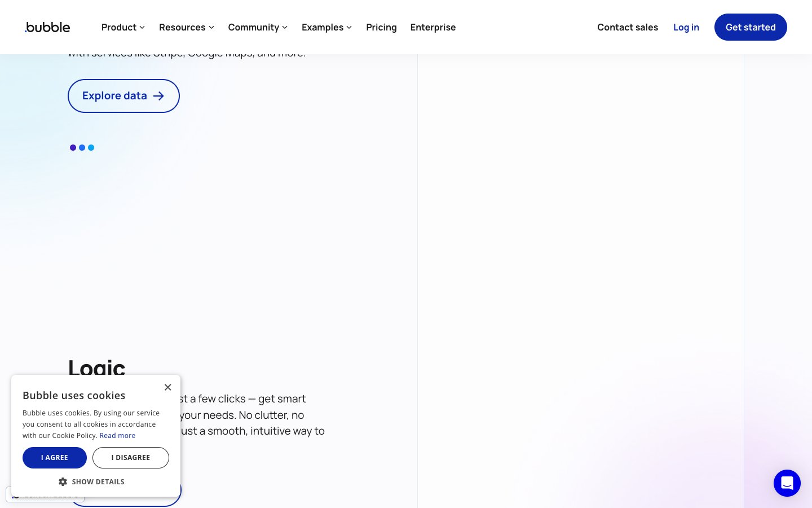812x508 pixels.
Task: Select Enterprise in the navigation bar
Action: (433, 27)
